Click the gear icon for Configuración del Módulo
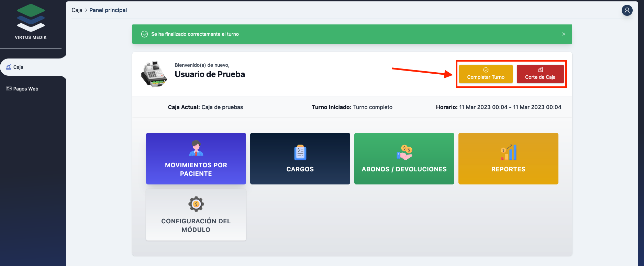Image resolution: width=644 pixels, height=266 pixels. pyautogui.click(x=196, y=204)
